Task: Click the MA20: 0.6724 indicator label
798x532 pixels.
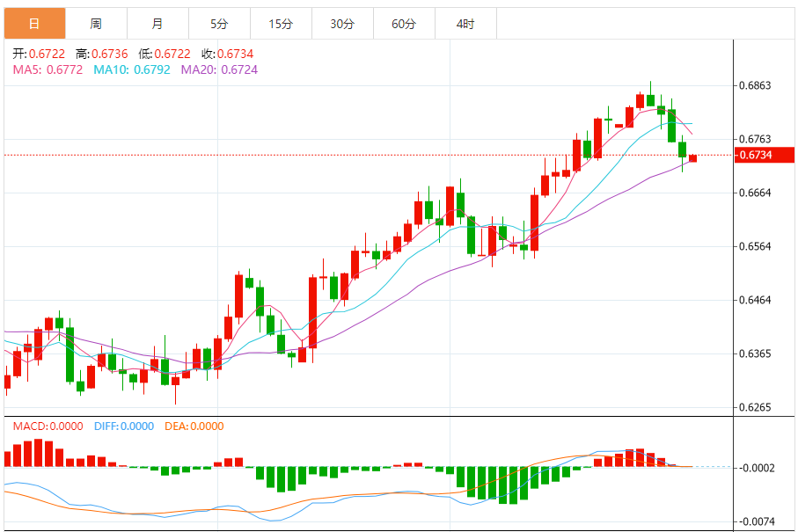Action: pyautogui.click(x=219, y=69)
